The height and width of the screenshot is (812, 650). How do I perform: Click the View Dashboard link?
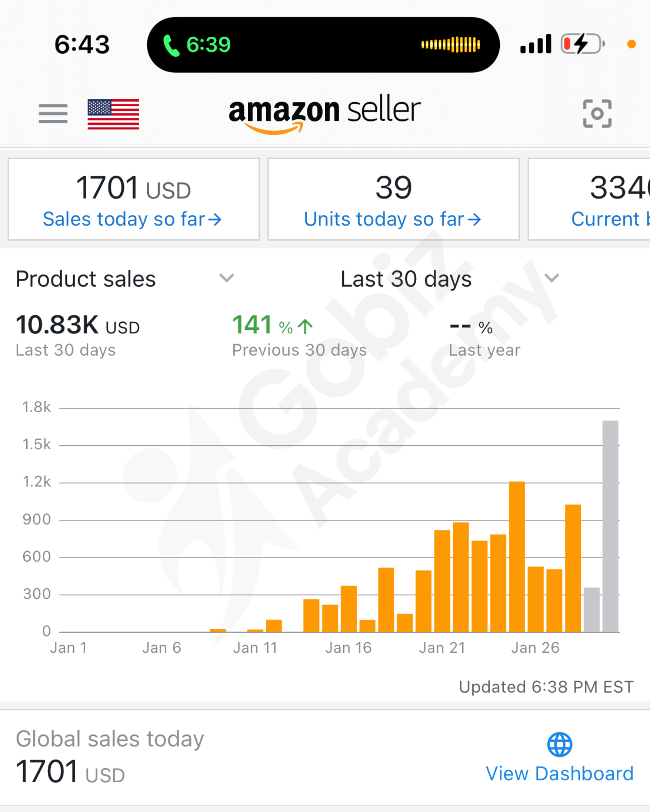point(559,773)
